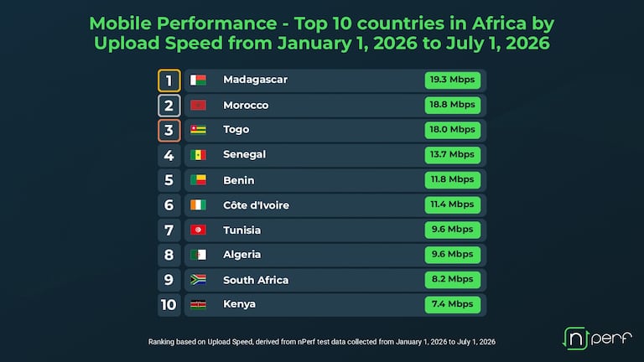The height and width of the screenshot is (362, 644).
Task: Click the rank 10 number badge
Action: pos(169,305)
